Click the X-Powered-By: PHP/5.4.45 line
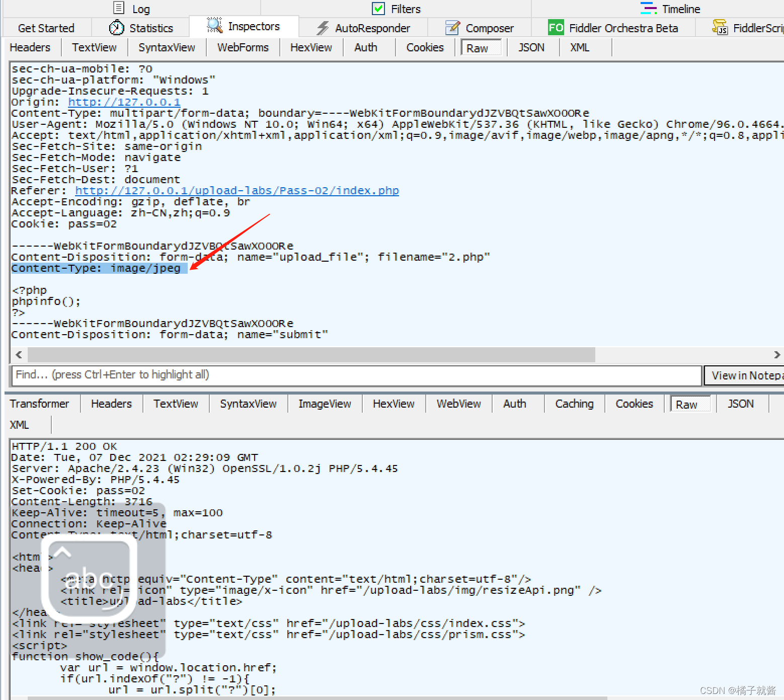This screenshot has width=784, height=700. tap(95, 480)
